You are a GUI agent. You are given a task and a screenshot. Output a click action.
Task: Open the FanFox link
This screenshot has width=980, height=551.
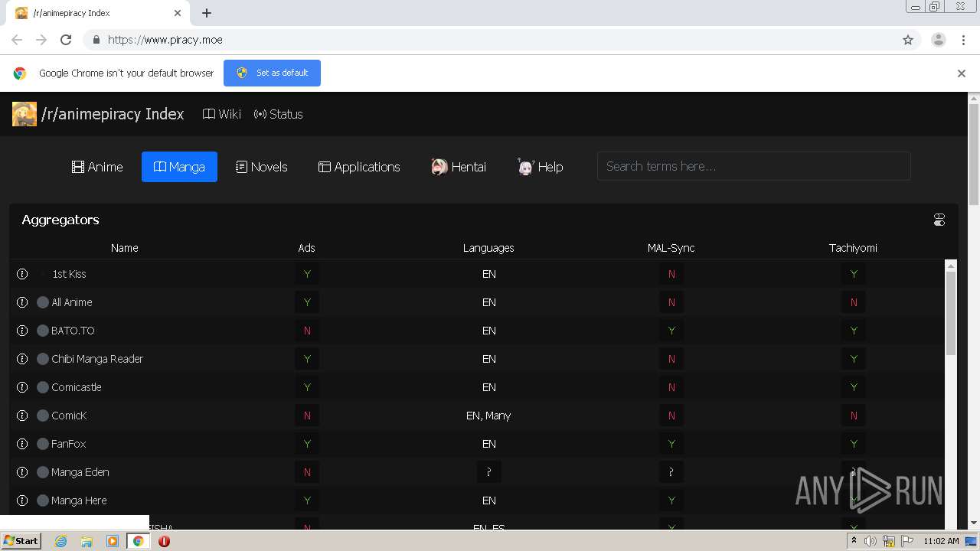click(68, 444)
